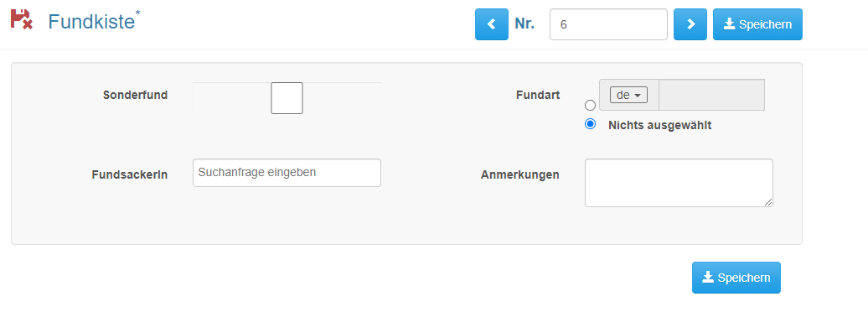Image resolution: width=868 pixels, height=333 pixels.
Task: Click the Anmerkungen field label
Action: pyautogui.click(x=519, y=174)
